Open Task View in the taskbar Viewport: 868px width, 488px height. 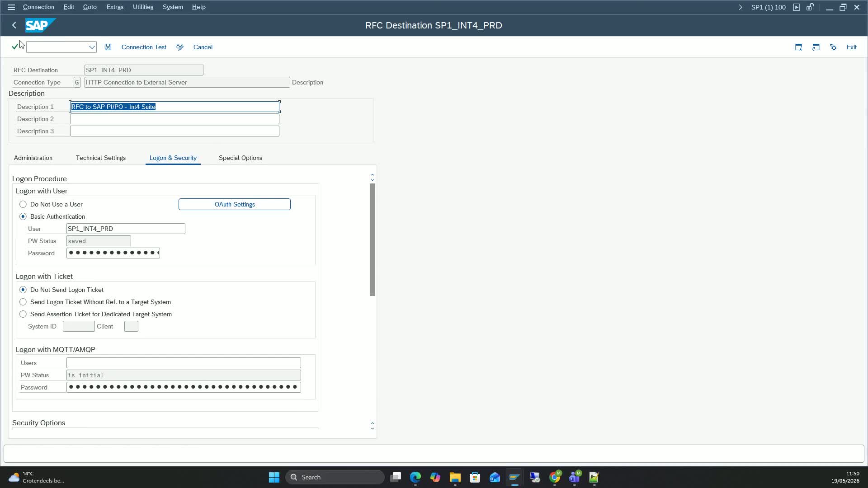396,477
